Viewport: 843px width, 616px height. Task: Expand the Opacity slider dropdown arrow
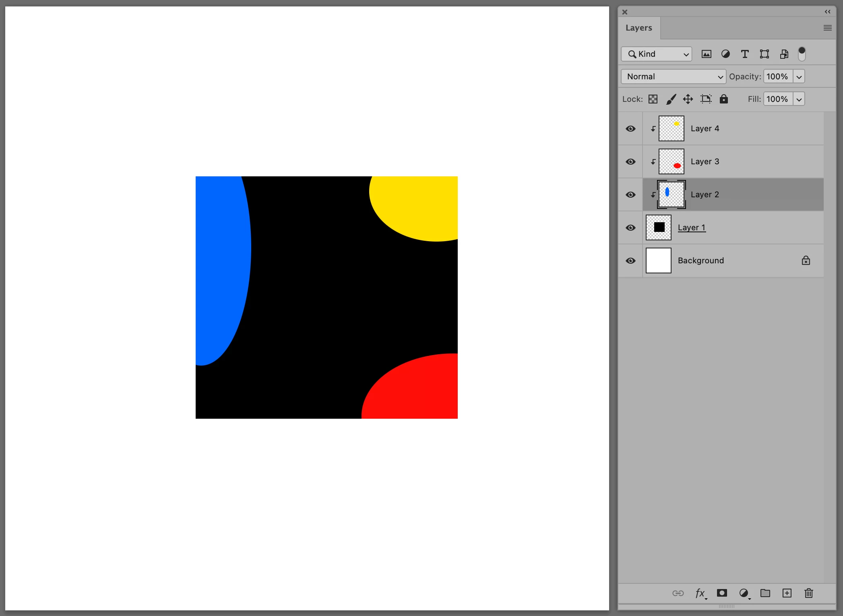pos(799,76)
